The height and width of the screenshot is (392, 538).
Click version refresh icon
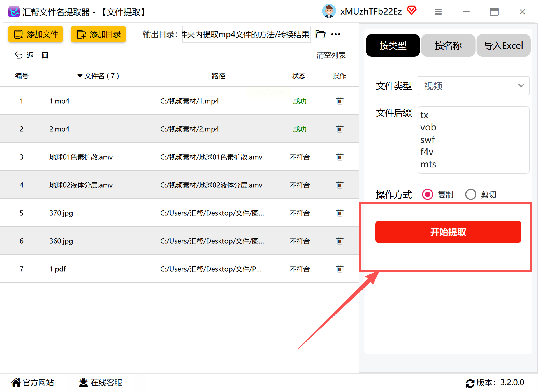point(470,383)
